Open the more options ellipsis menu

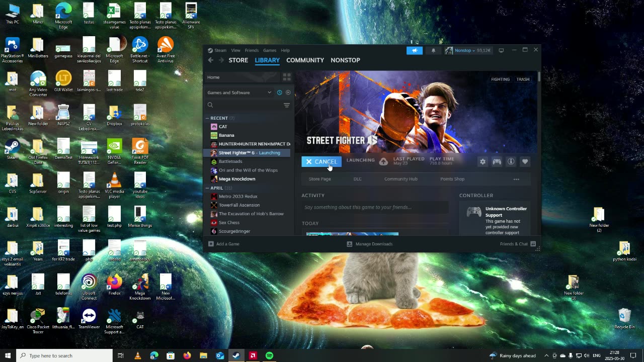point(516,179)
